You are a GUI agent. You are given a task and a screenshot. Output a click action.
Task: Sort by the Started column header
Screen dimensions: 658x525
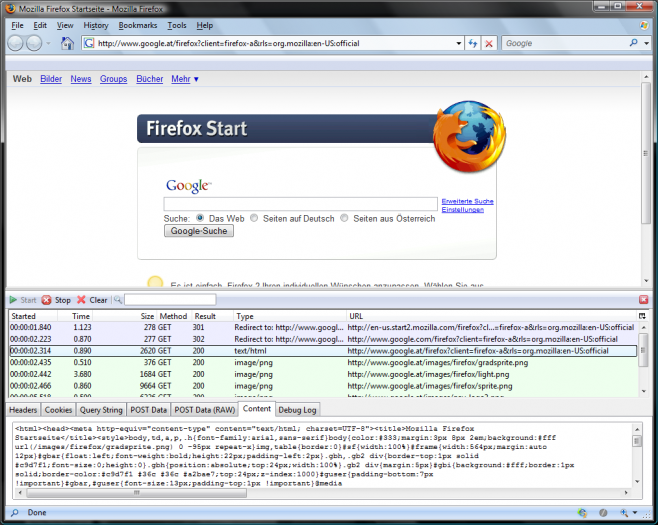33,316
